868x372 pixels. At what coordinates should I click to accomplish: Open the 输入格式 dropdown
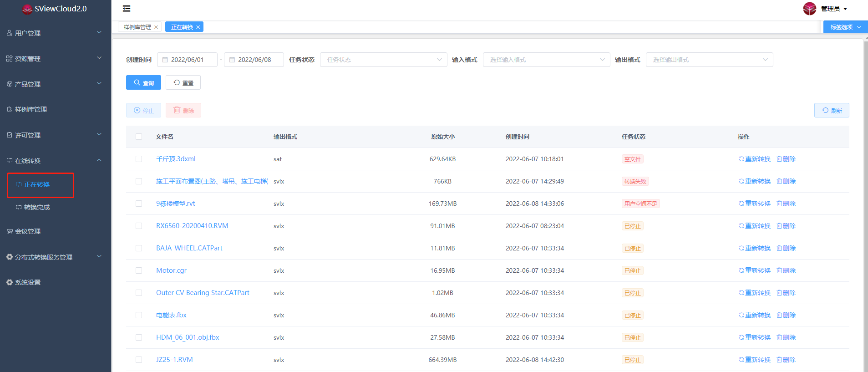click(546, 60)
